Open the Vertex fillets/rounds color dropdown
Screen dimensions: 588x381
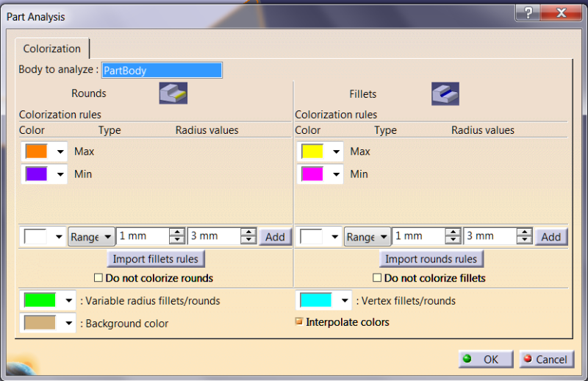point(345,300)
